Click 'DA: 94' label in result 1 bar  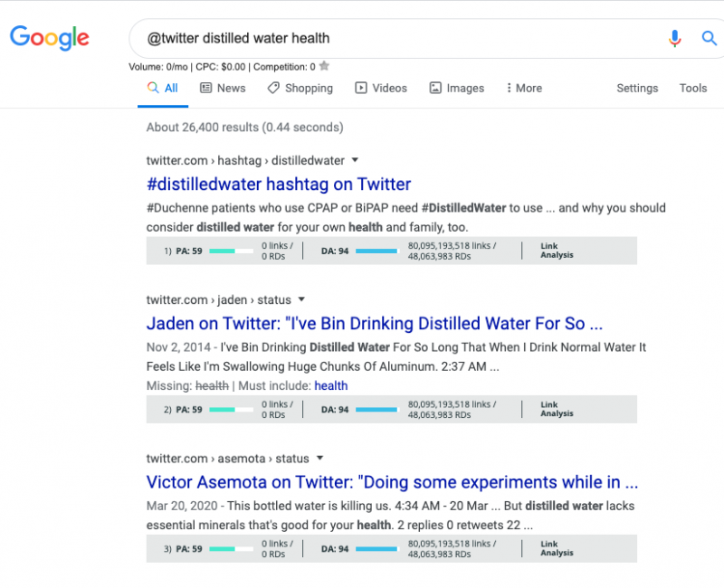[335, 251]
